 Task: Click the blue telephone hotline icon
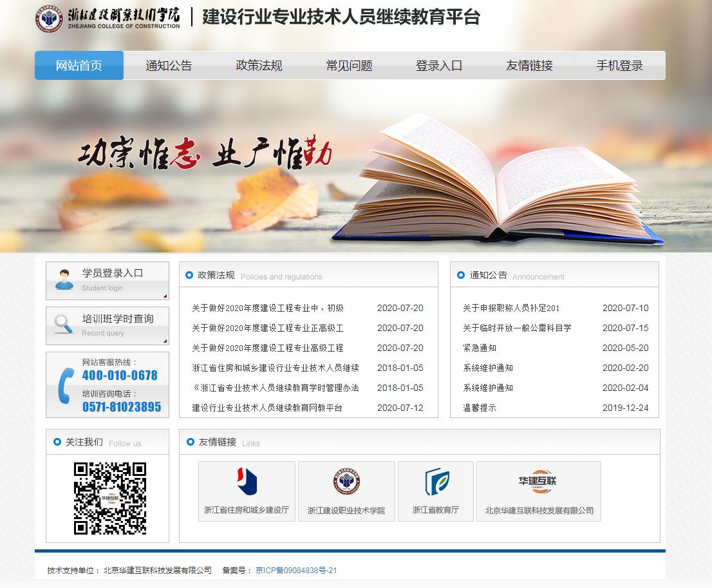point(65,385)
